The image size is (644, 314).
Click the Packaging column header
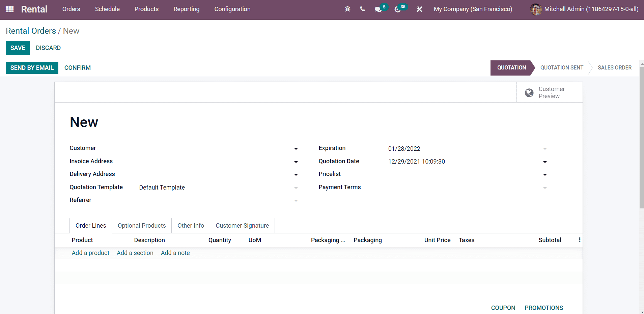(x=368, y=240)
